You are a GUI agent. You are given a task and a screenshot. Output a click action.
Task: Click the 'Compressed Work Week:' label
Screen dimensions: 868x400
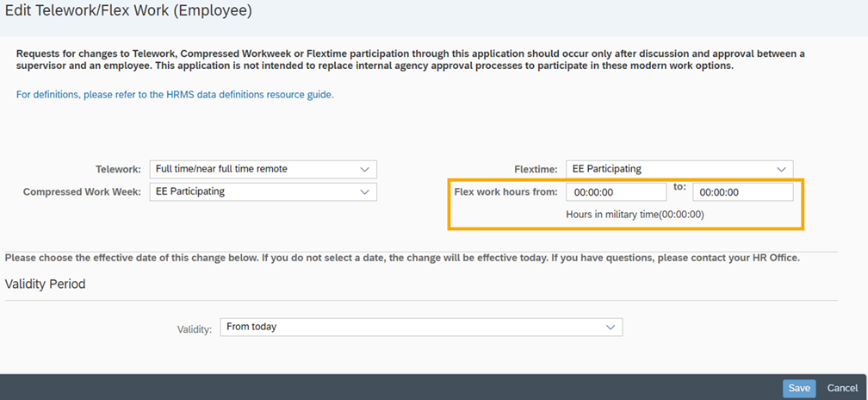(83, 191)
